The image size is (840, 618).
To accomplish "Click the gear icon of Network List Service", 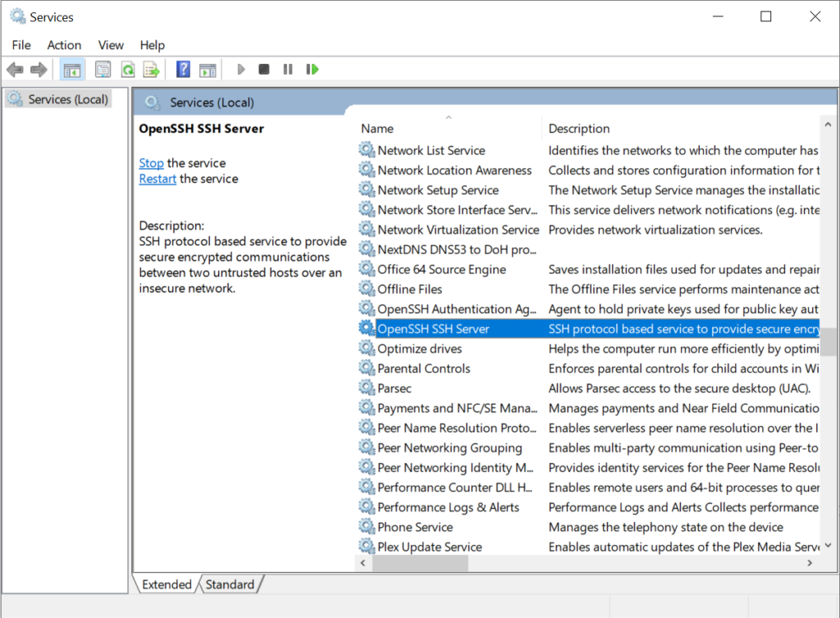I will click(x=367, y=149).
